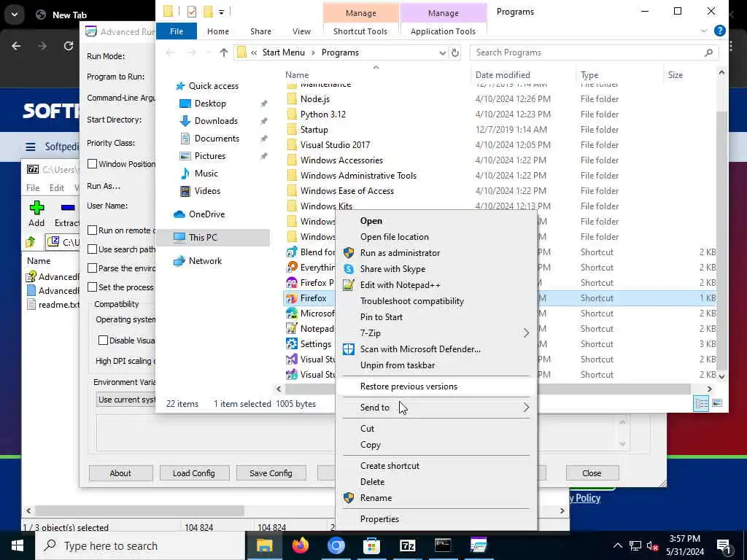Switch to details view layout icon
747x560 pixels.
701,403
